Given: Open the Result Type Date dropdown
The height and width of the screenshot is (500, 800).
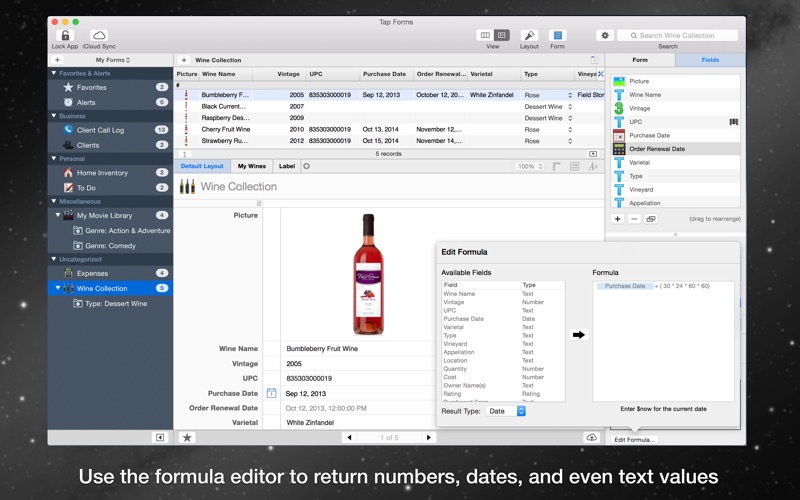Looking at the screenshot, I should coord(506,411).
